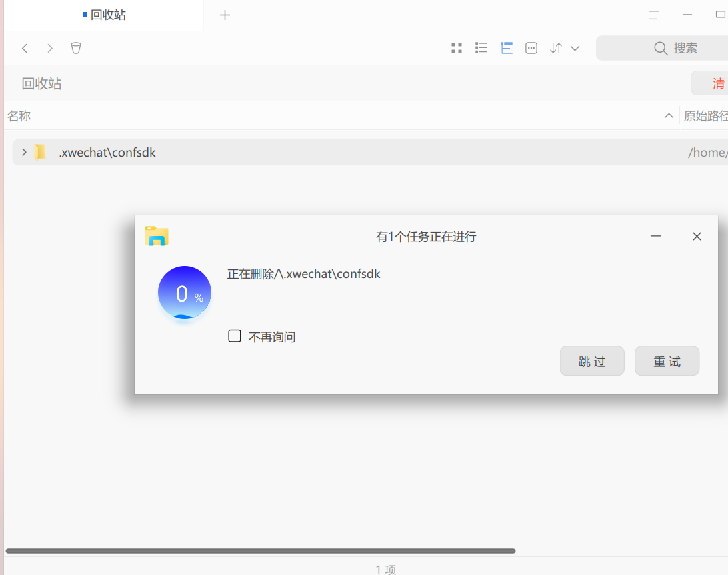The height and width of the screenshot is (575, 728).
Task: Minimize the file manager window
Action: pos(687,15)
